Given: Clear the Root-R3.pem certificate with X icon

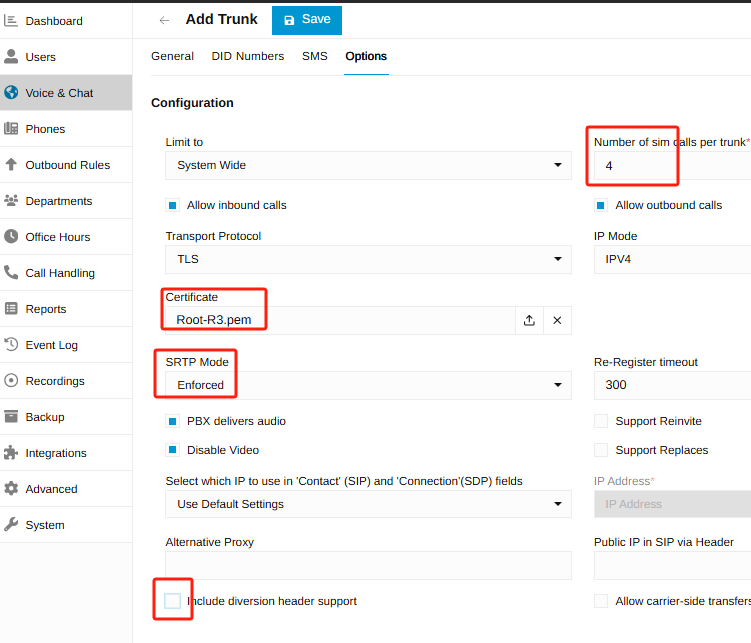Looking at the screenshot, I should tap(557, 320).
